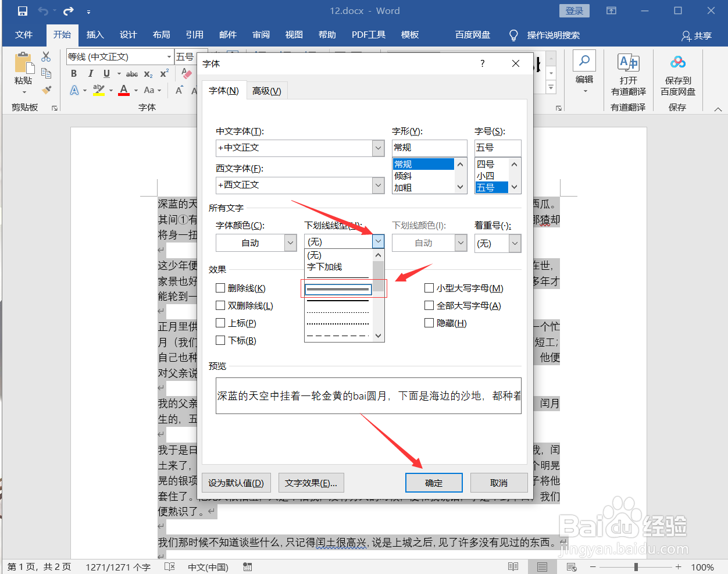728x574 pixels.
Task: Select the Italic formatting icon
Action: pyautogui.click(x=90, y=73)
